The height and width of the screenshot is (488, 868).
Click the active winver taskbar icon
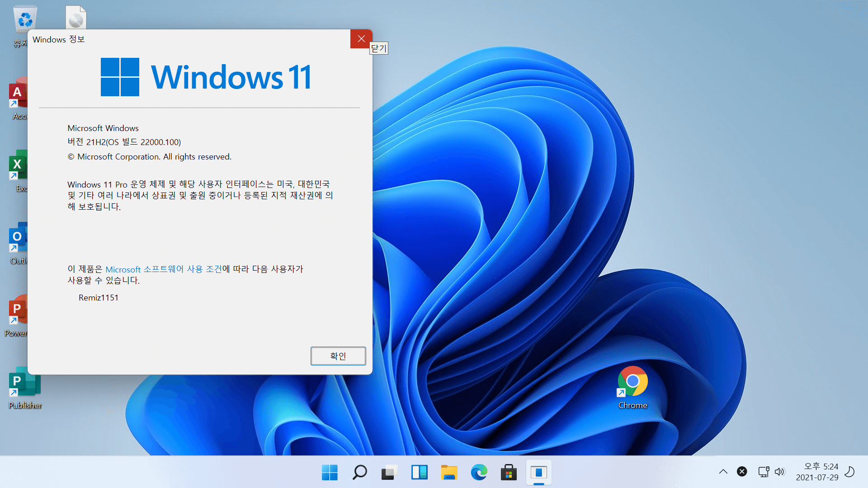click(538, 473)
